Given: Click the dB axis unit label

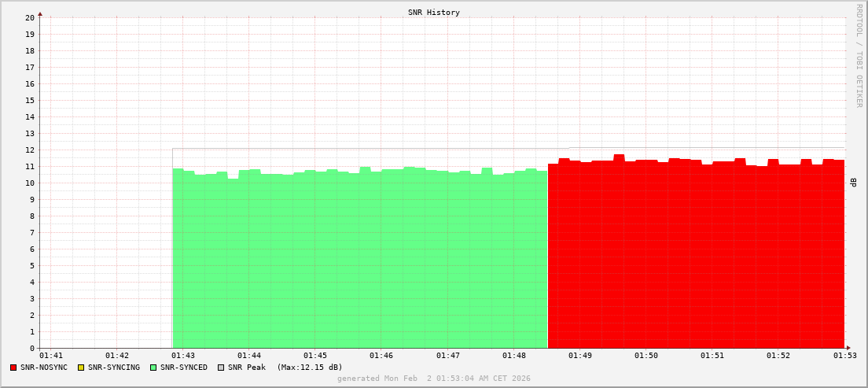Looking at the screenshot, I should click(x=854, y=183).
